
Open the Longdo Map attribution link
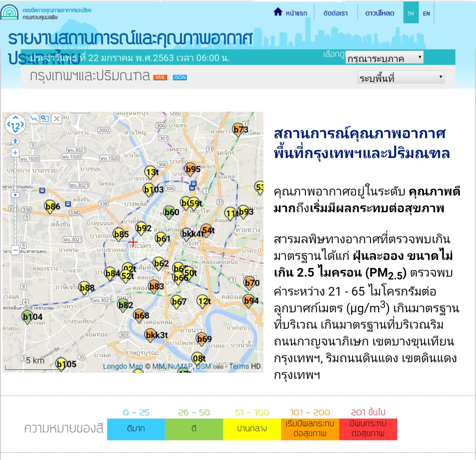coord(123,366)
